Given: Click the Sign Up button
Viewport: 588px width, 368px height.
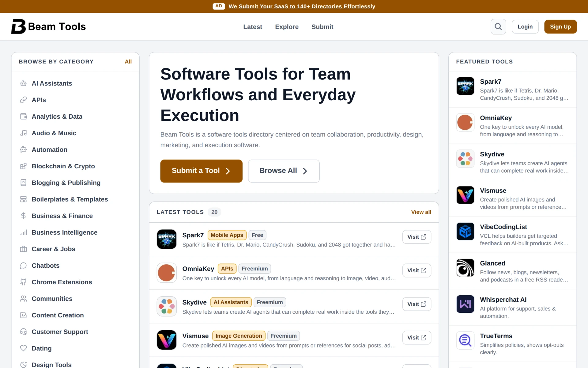Looking at the screenshot, I should pyautogui.click(x=560, y=27).
